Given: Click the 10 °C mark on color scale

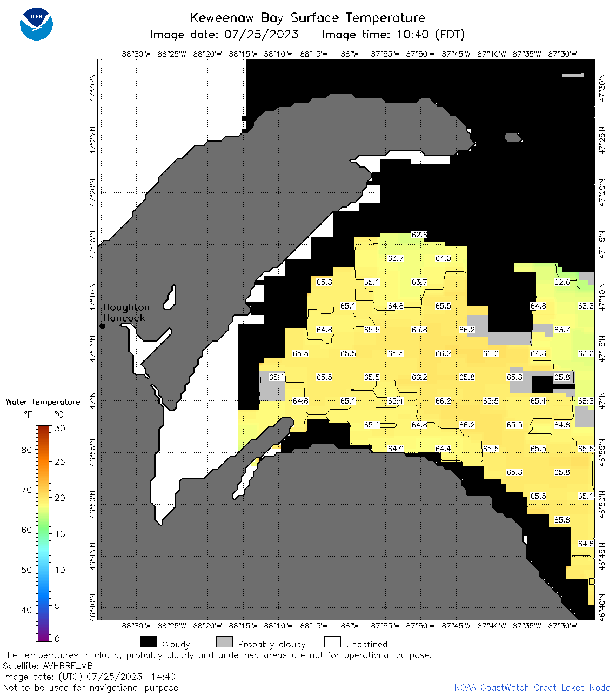Looking at the screenshot, I should (60, 570).
